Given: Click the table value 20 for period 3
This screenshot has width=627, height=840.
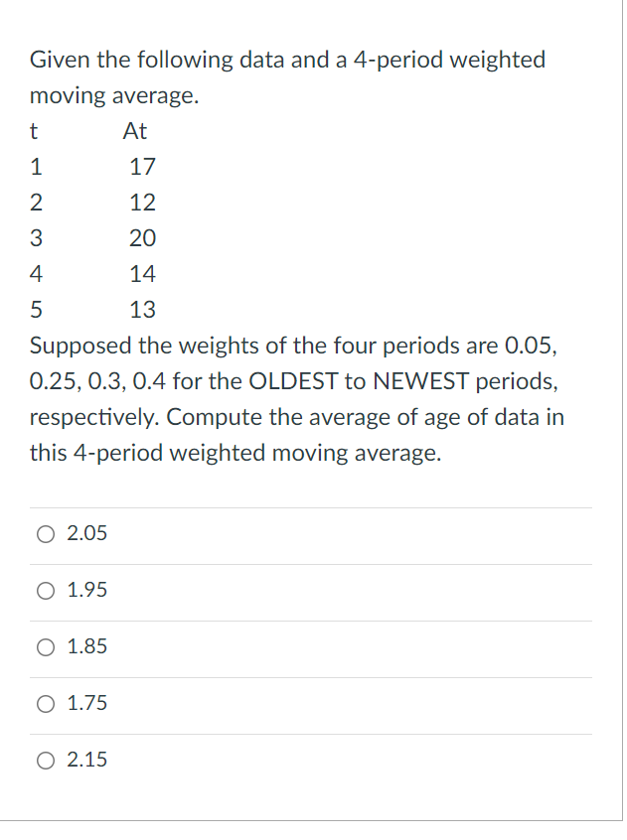Looking at the screenshot, I should [142, 238].
